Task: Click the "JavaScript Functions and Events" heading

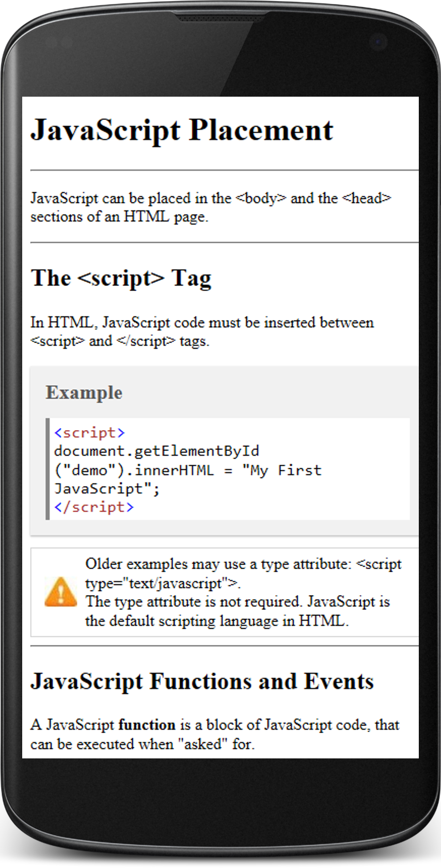Action: tap(202, 681)
